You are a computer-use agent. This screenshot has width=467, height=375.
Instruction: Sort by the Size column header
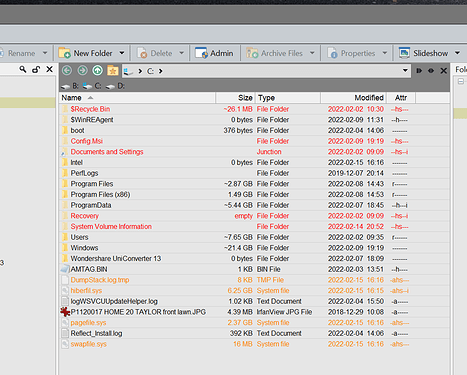(236, 98)
